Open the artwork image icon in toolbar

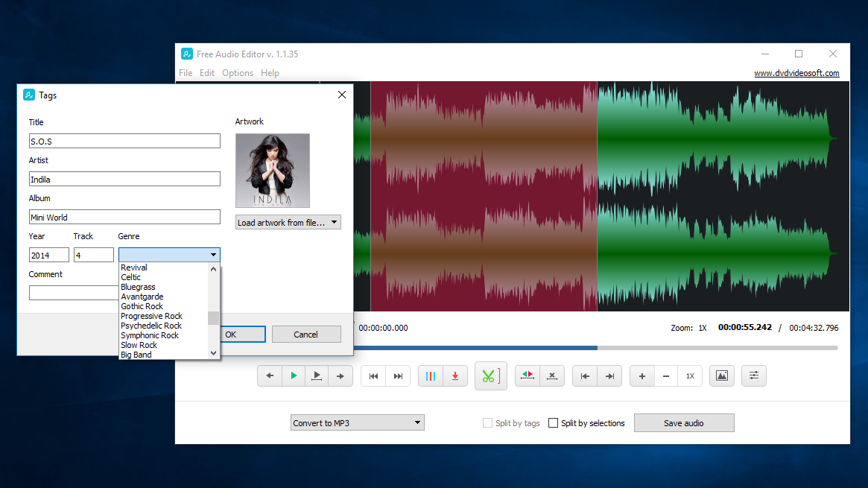click(x=721, y=376)
